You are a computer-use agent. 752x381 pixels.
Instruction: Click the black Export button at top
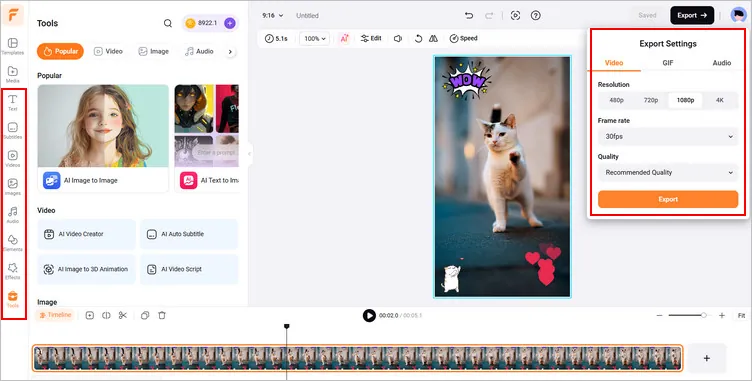(692, 15)
